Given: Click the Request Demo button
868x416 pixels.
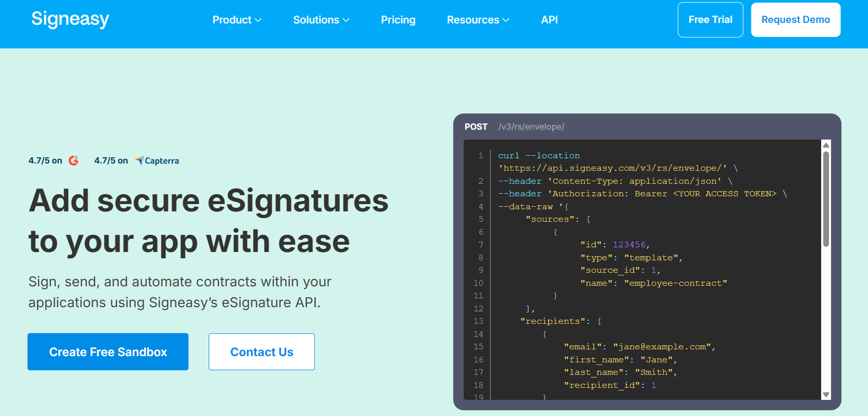Looking at the screenshot, I should point(796,20).
